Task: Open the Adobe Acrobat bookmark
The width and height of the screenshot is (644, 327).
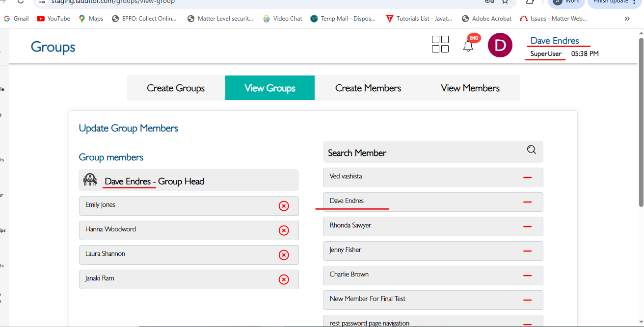Action: pyautogui.click(x=487, y=19)
